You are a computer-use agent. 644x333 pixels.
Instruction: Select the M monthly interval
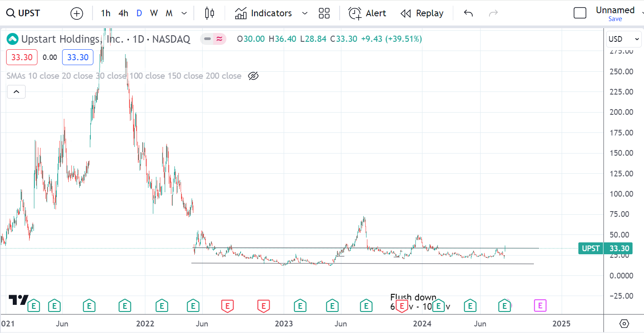pos(169,13)
